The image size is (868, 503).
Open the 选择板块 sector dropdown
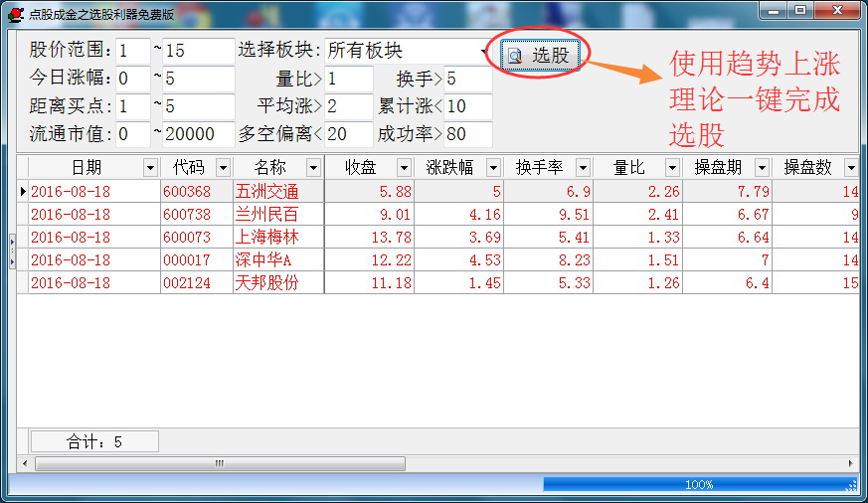[x=484, y=51]
